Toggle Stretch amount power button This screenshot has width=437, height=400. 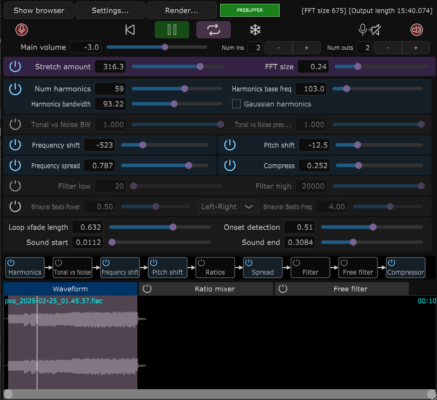click(15, 66)
